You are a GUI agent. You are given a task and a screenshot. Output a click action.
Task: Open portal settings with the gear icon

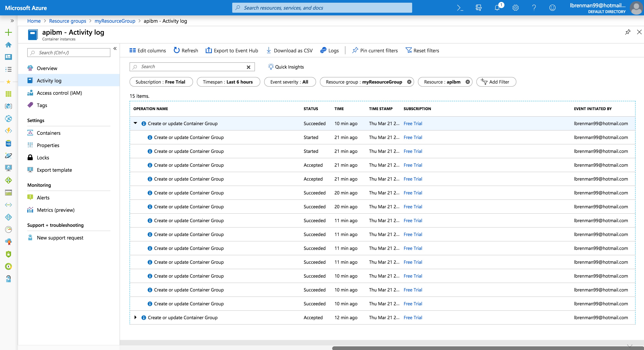516,8
